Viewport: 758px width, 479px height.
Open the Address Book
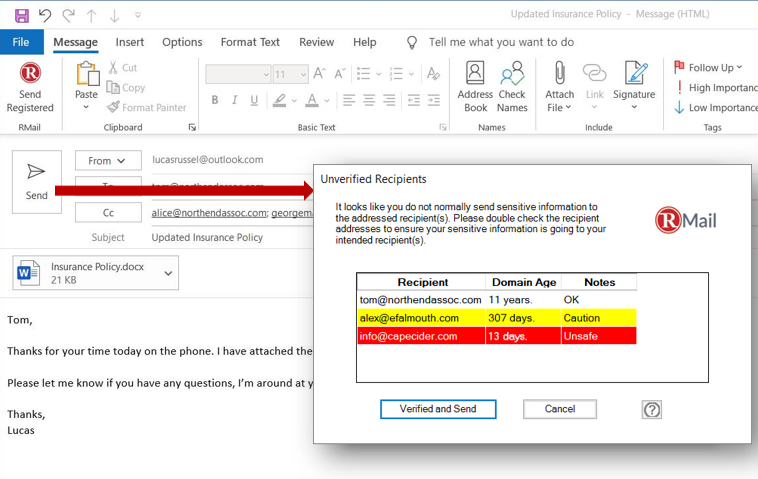(x=475, y=76)
